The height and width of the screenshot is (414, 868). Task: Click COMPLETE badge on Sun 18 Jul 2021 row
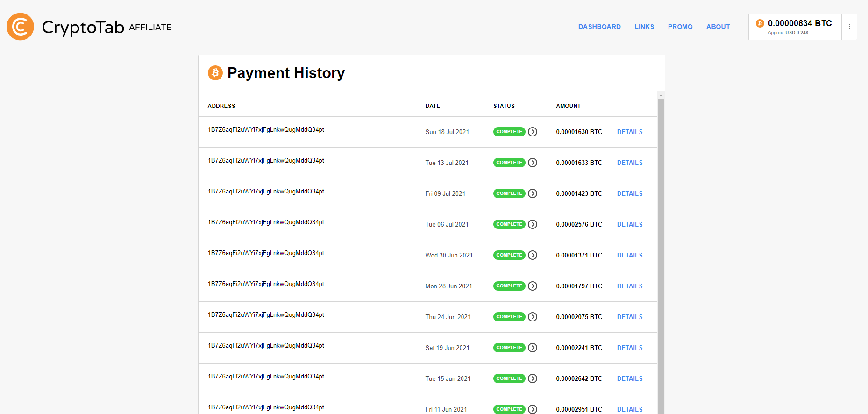(x=509, y=132)
